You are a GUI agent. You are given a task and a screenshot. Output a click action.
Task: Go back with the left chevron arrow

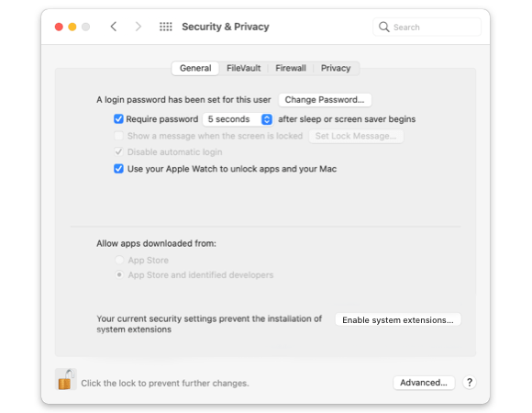(x=114, y=27)
